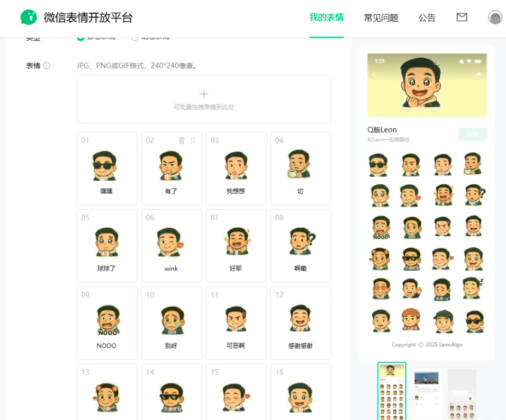Screen dimensions: 506x420
Task: Click the 表情 field label
Action: tap(33, 66)
